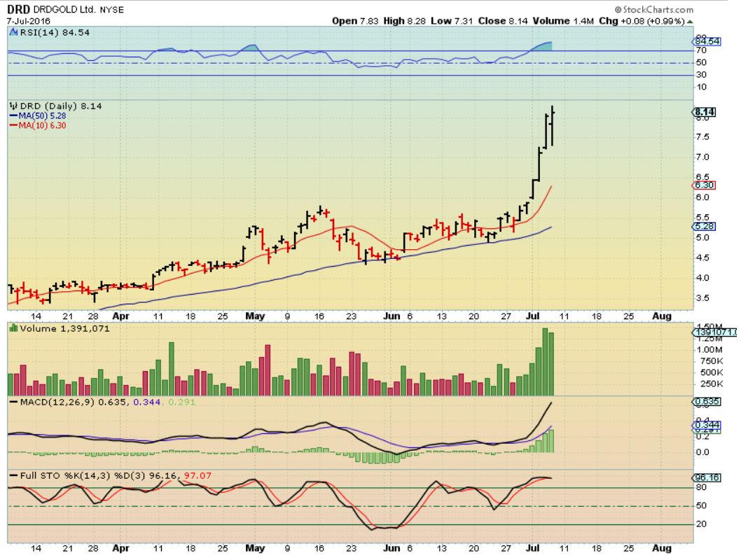The image size is (748, 560).
Task: Click the 'DRD (Daily) 8.14' legend label
Action: click(x=61, y=106)
